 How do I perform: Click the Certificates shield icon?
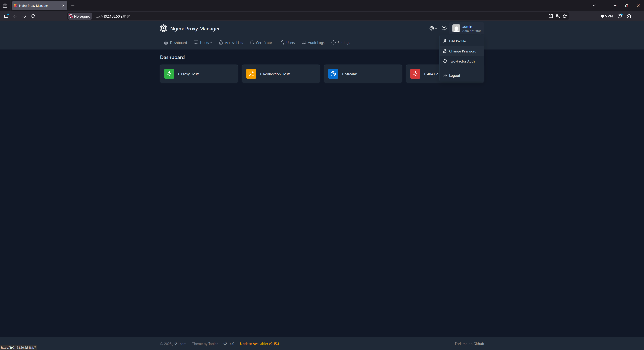252,42
